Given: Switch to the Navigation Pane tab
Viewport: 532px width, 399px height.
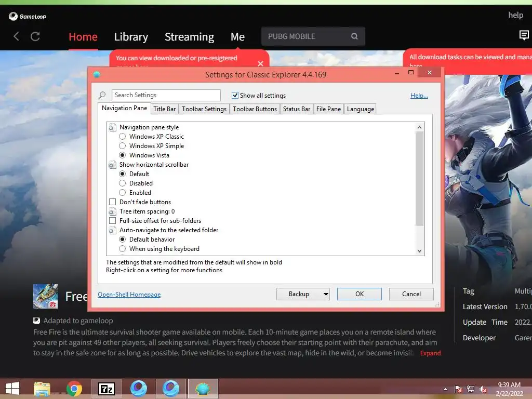Looking at the screenshot, I should click(x=125, y=108).
